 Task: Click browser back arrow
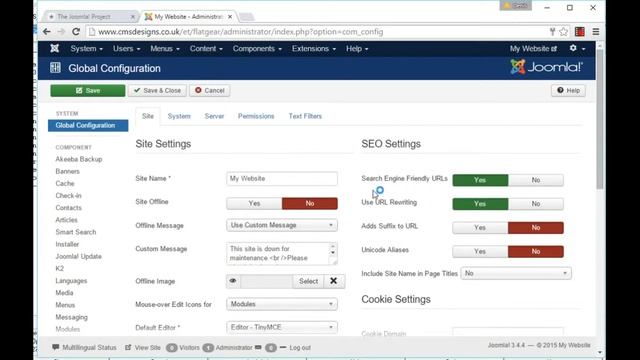click(x=47, y=32)
